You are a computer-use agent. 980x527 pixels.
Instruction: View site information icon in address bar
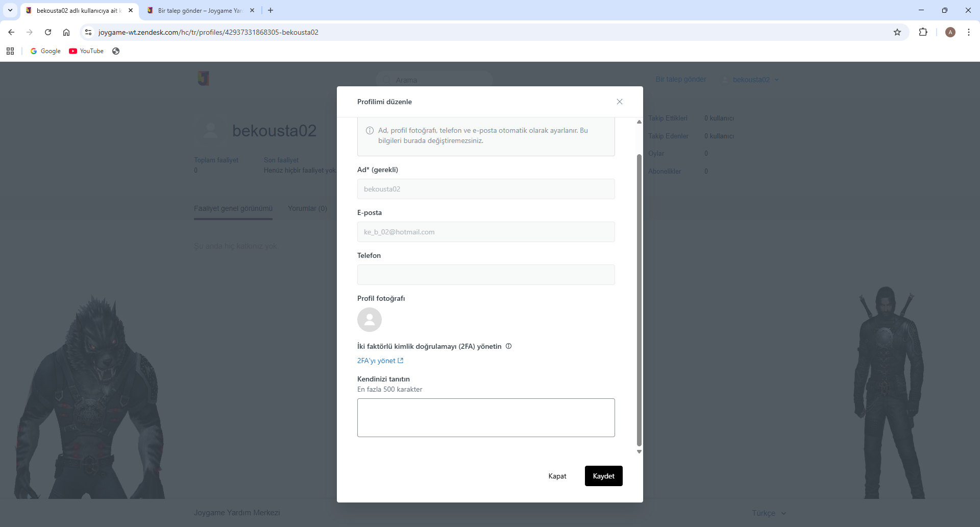(x=88, y=32)
